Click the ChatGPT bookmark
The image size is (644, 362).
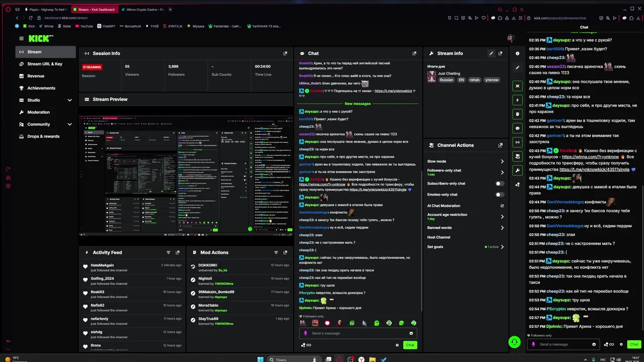point(106,26)
